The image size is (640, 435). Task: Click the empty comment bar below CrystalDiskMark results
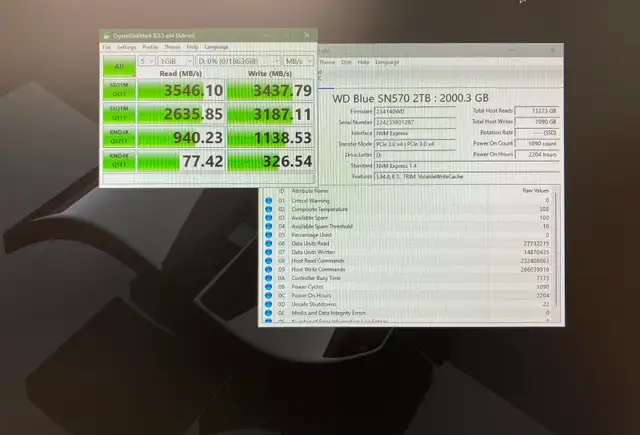pyautogui.click(x=208, y=178)
